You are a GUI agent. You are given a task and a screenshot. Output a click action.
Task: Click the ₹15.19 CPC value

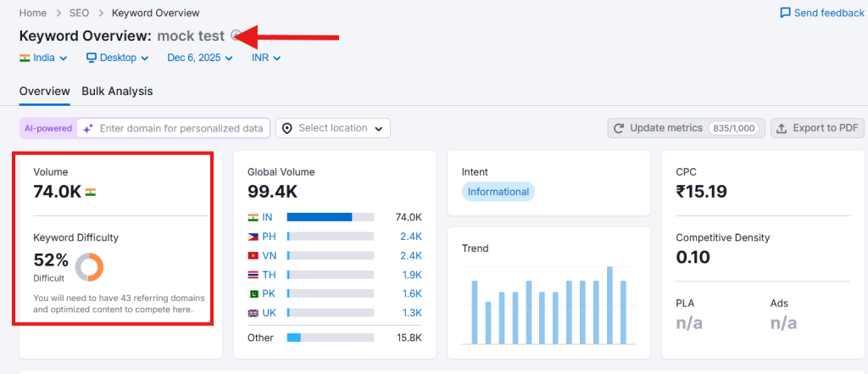tap(701, 192)
